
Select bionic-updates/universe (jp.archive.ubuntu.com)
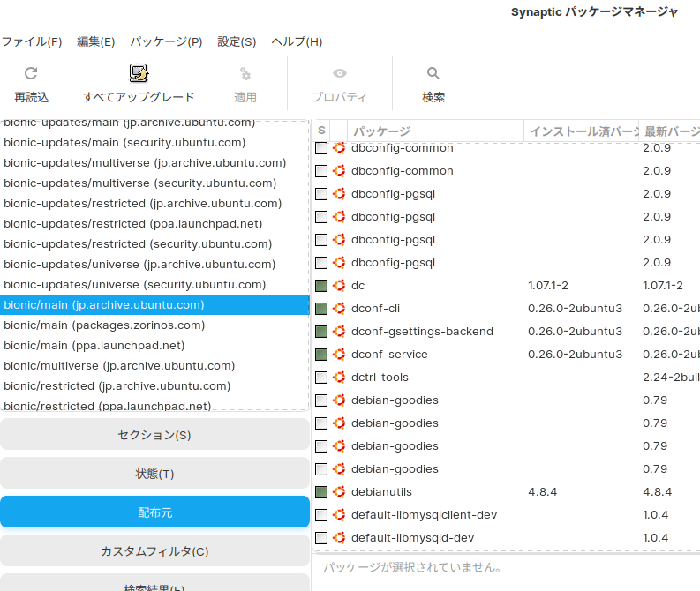(x=154, y=265)
